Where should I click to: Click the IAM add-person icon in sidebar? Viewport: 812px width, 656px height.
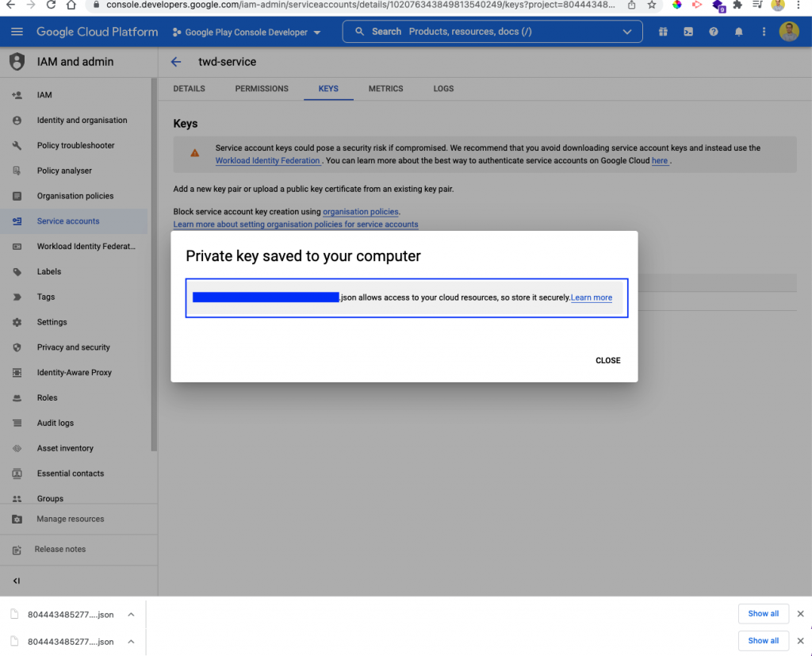click(17, 95)
